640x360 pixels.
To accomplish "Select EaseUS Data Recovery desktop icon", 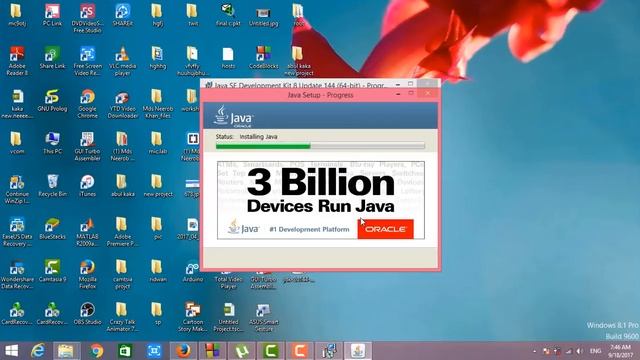I will tap(17, 232).
